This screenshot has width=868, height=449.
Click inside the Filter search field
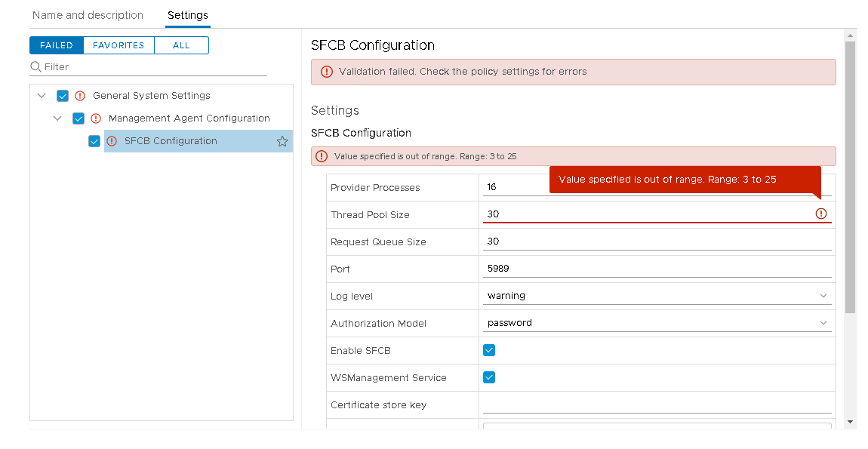click(113, 66)
